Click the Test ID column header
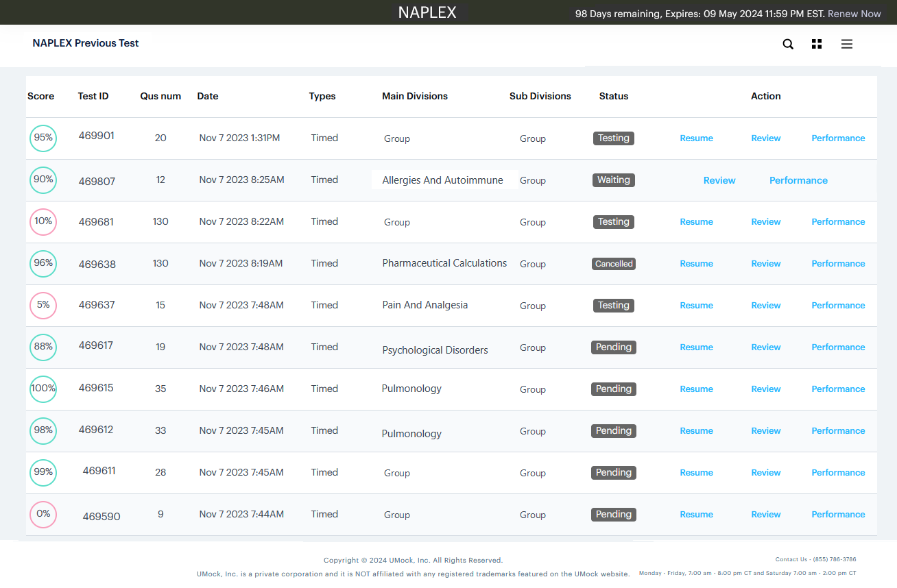Viewport: 897px width, 588px height. click(93, 96)
